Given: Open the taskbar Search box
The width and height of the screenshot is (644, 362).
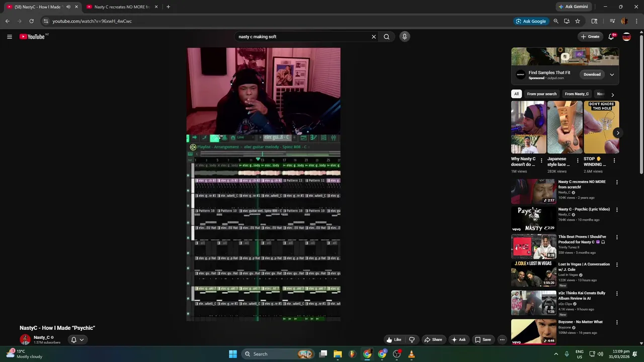Looking at the screenshot, I should [x=278, y=354].
